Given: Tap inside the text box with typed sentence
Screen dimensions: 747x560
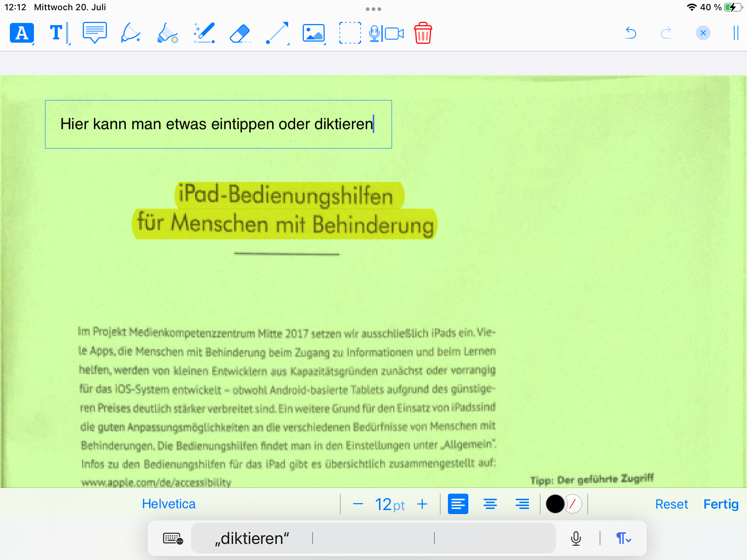Looking at the screenshot, I should tap(218, 124).
